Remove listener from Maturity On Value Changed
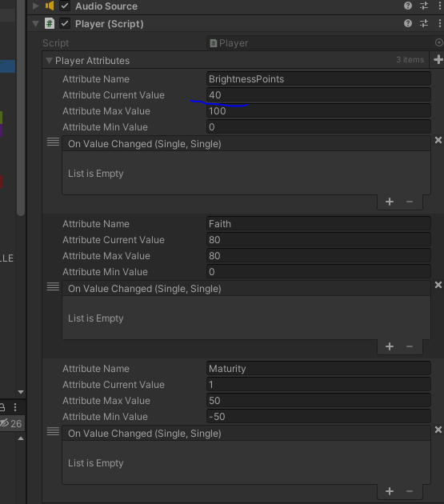 (x=410, y=491)
